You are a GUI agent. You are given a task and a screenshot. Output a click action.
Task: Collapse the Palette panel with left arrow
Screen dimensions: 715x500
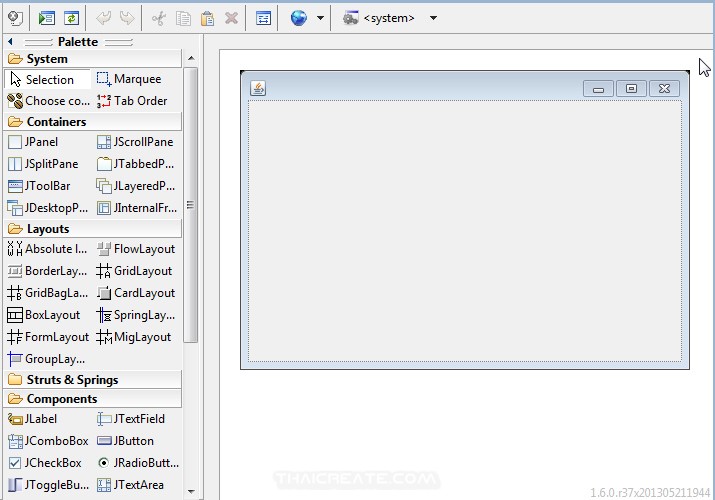pyautogui.click(x=10, y=41)
